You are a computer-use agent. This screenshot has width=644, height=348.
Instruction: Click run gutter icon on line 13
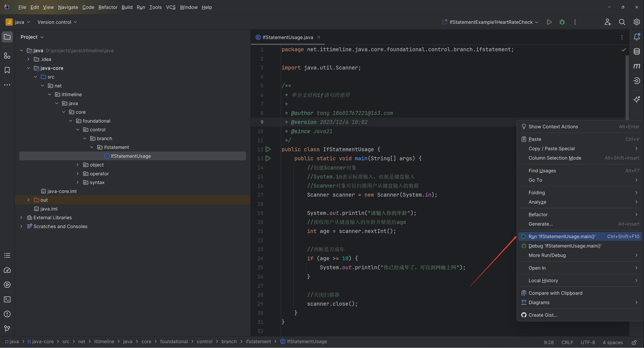point(268,158)
